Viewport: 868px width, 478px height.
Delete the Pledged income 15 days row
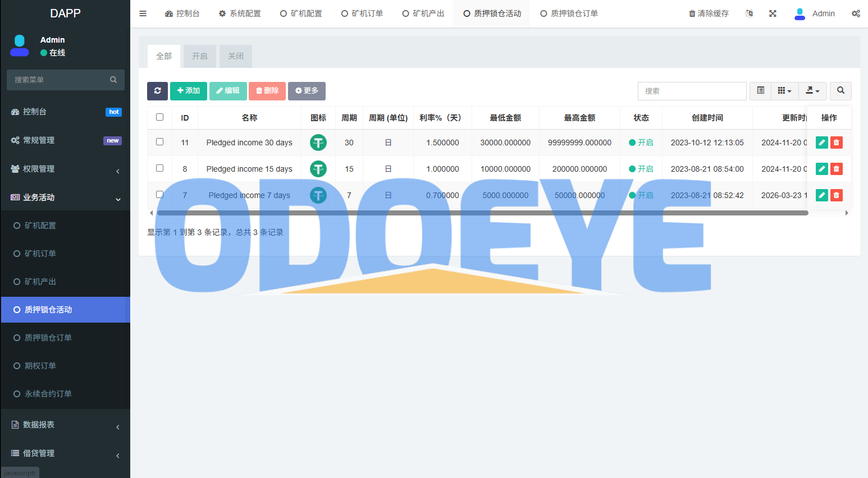pyautogui.click(x=837, y=169)
